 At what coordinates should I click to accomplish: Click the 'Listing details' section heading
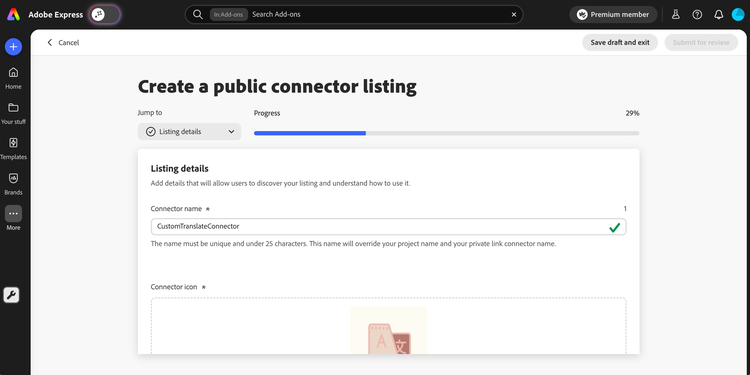click(179, 168)
